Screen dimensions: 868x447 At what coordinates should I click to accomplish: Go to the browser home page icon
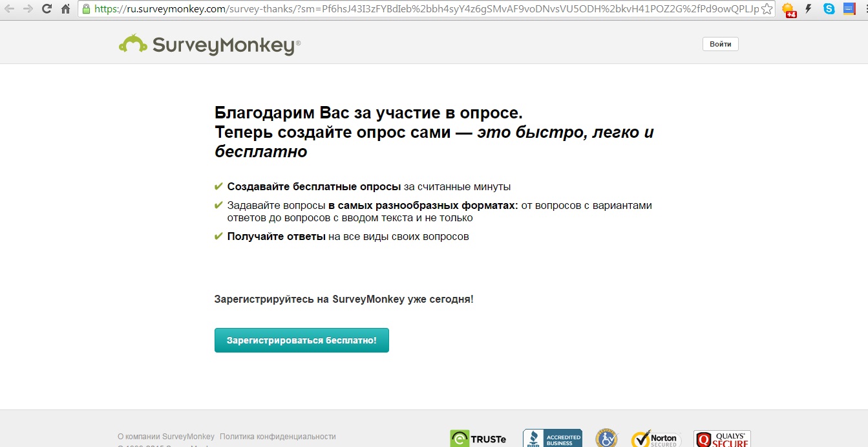click(x=65, y=9)
